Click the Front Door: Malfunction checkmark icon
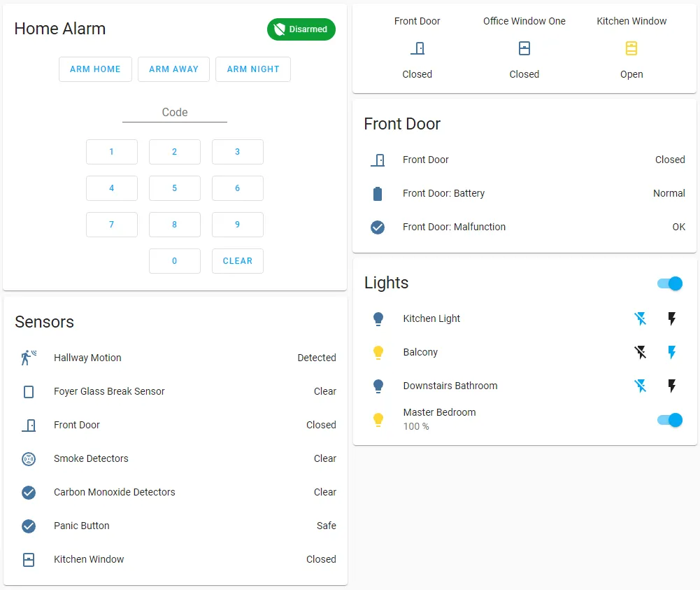This screenshot has width=700, height=590. [x=378, y=227]
